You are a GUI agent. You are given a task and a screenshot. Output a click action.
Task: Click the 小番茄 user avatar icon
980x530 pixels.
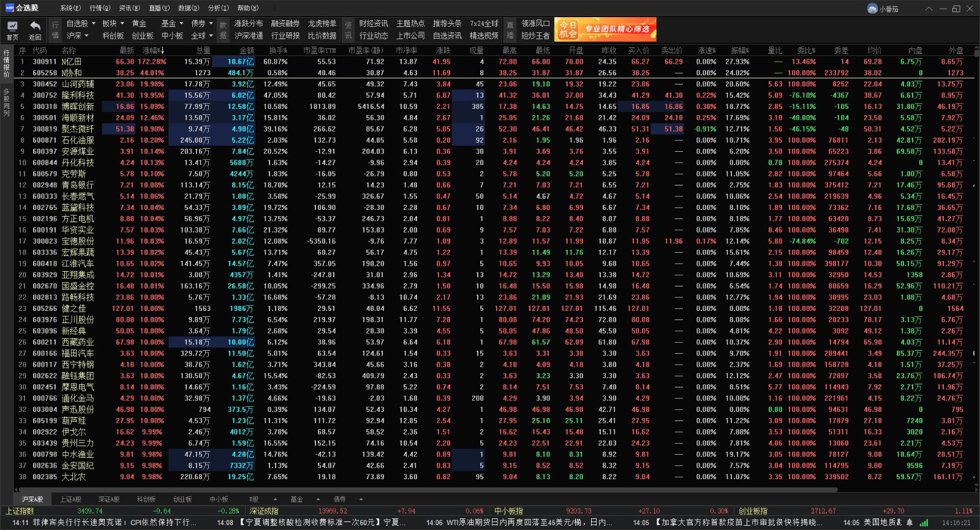click(x=872, y=9)
